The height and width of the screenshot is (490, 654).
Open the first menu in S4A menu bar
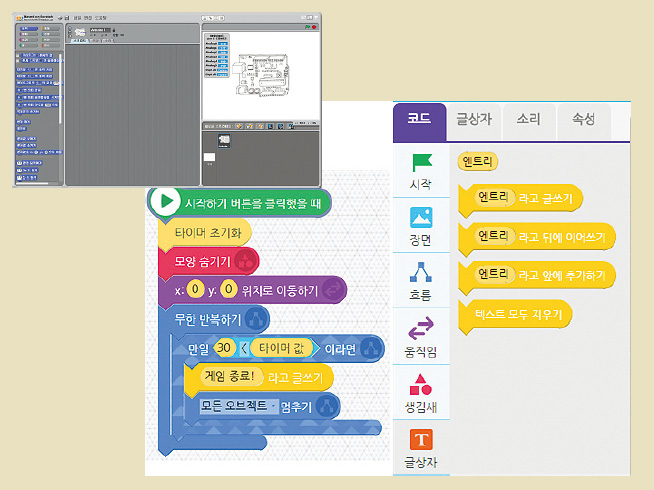point(77,18)
